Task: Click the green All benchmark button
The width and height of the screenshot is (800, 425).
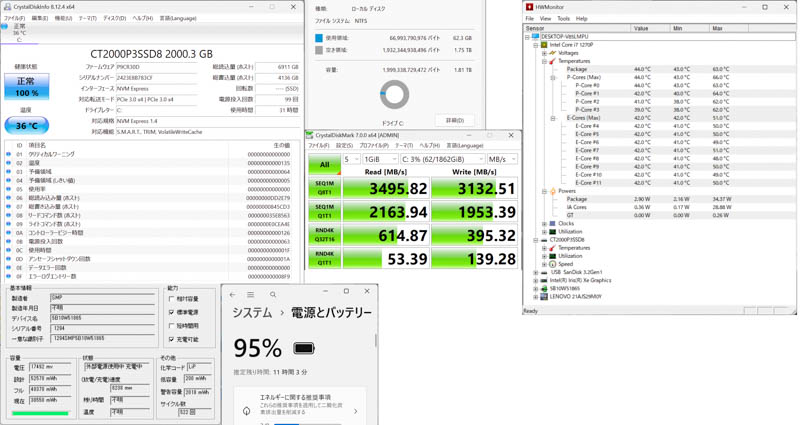Action: click(x=324, y=164)
